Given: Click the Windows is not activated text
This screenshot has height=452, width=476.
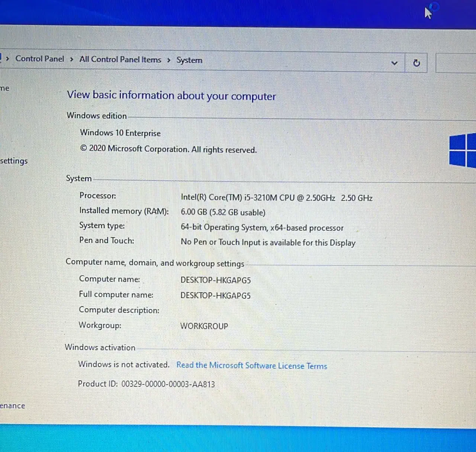Looking at the screenshot, I should [x=123, y=364].
